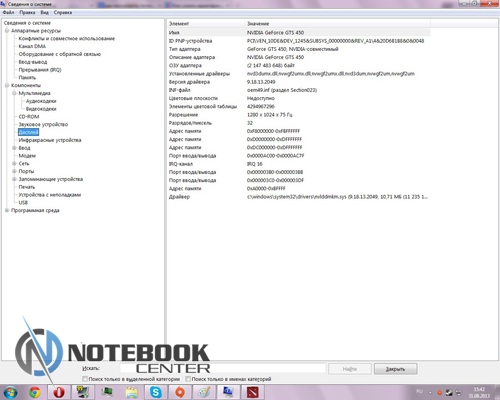Image resolution: width=500 pixels, height=400 pixels.
Task: Collapse the Компоненты tree node
Action: tap(7, 85)
